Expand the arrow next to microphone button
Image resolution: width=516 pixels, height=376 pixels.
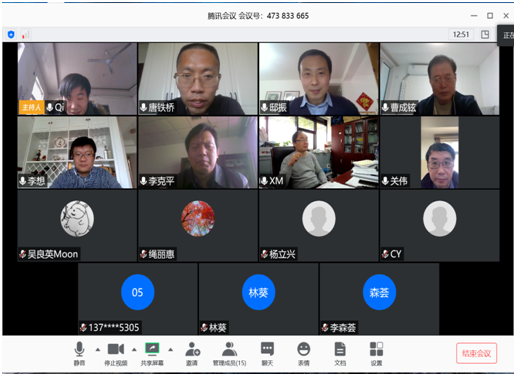pyautogui.click(x=98, y=350)
